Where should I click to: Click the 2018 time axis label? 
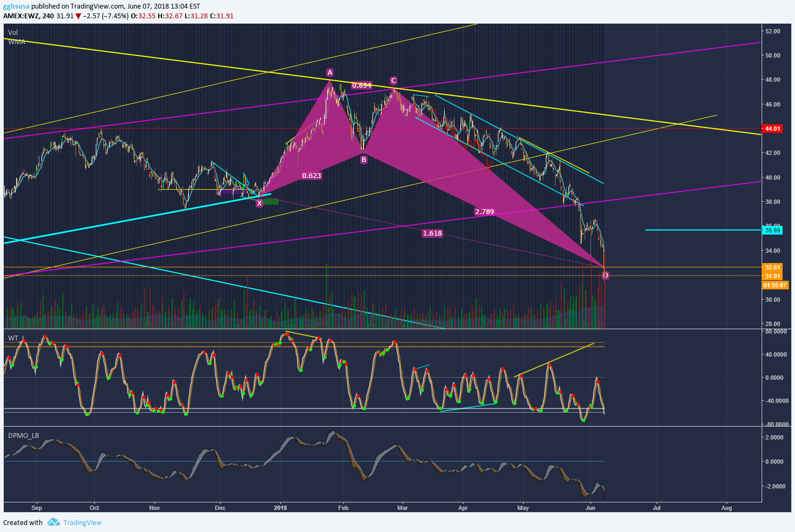click(x=280, y=507)
